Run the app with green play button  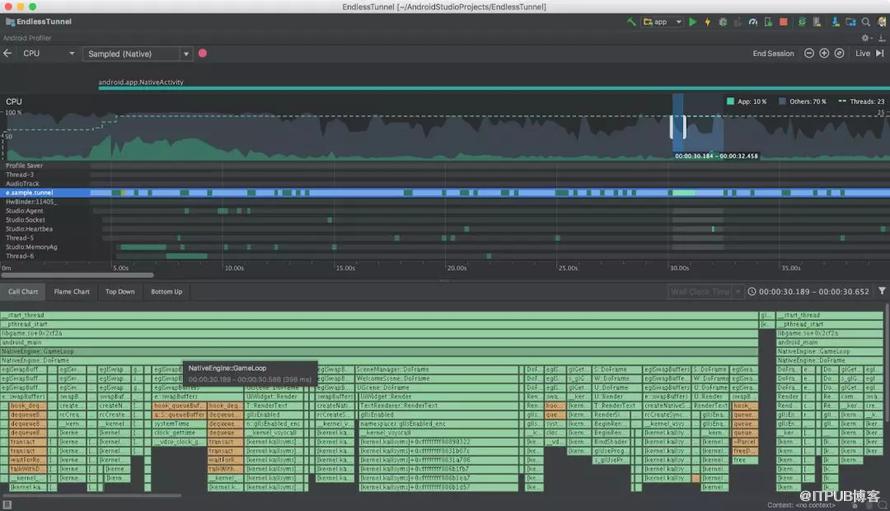[x=692, y=22]
